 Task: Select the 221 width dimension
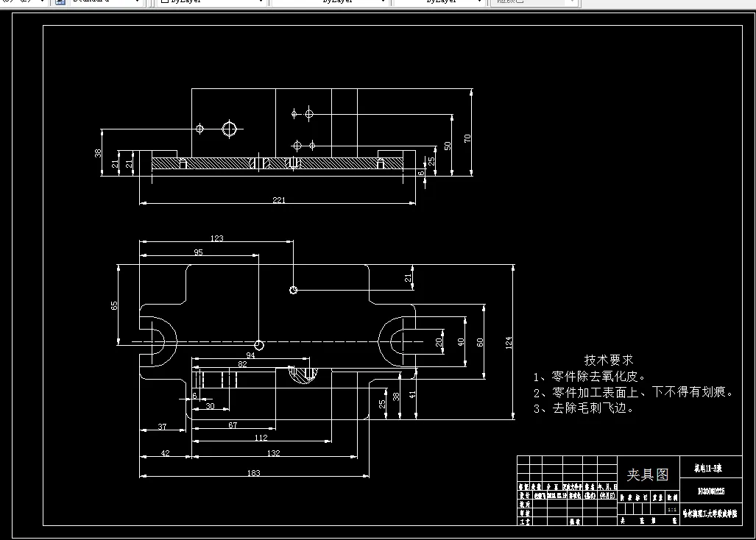point(278,198)
